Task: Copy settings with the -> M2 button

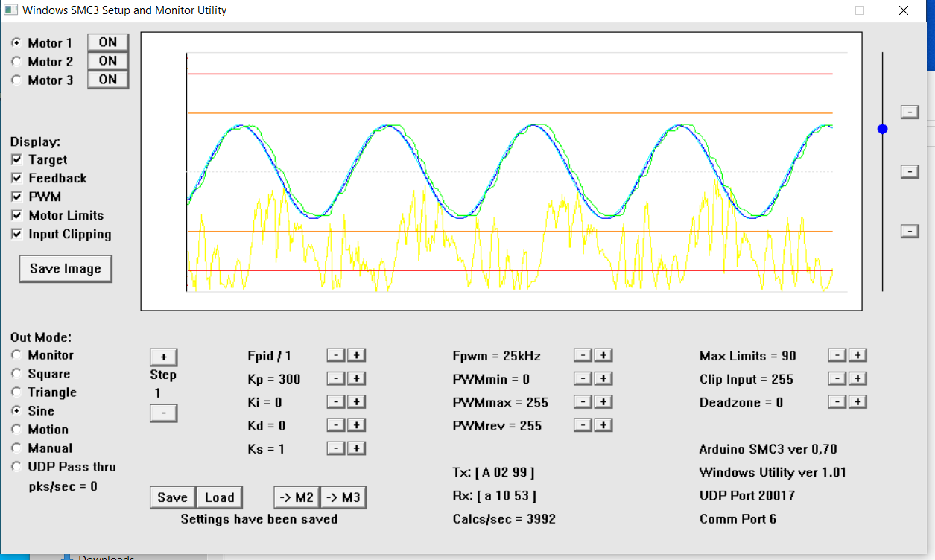Action: [x=297, y=497]
